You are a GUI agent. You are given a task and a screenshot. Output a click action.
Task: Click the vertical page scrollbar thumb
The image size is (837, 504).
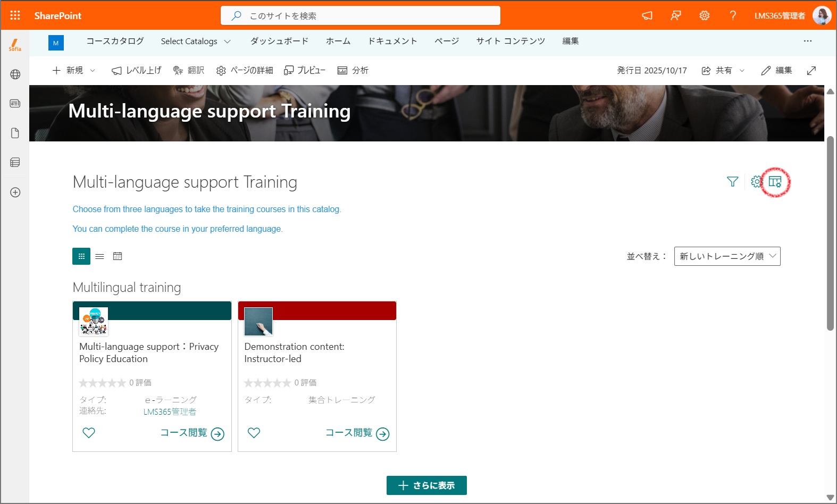pos(830,233)
